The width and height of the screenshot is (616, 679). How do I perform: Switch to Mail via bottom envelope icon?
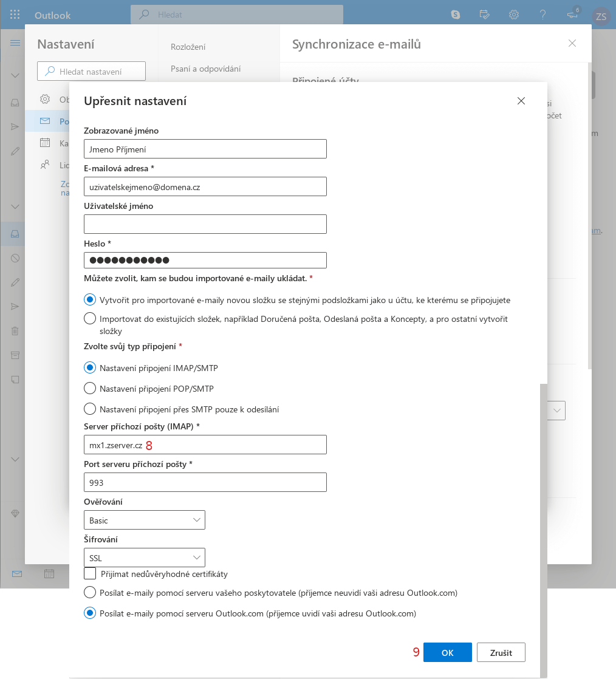[17, 574]
